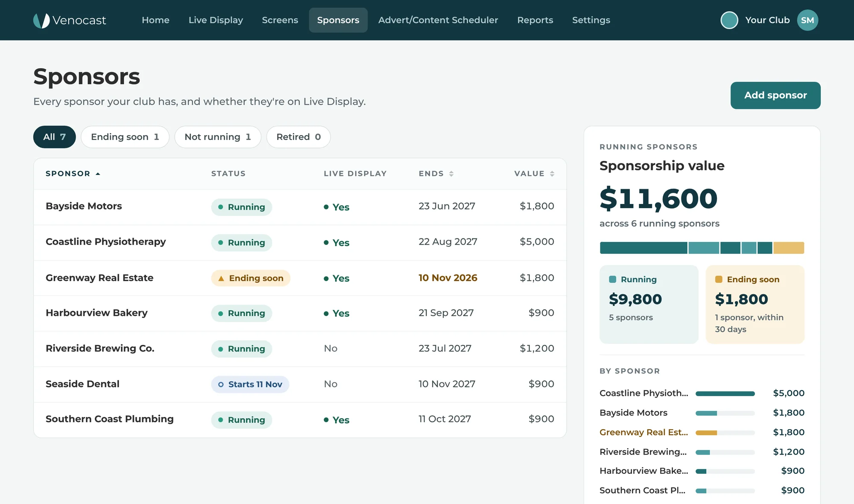
Task: Click Bayside Motors Running status badge
Action: [242, 207]
